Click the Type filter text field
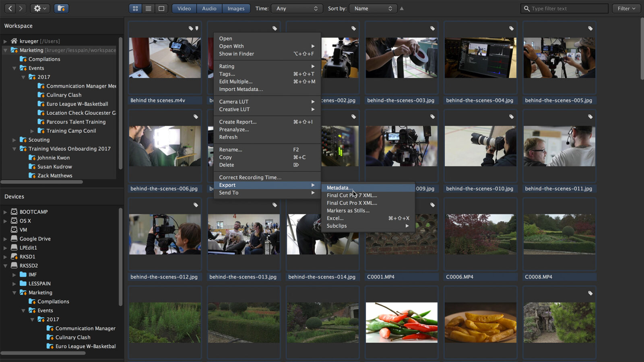 564,8
